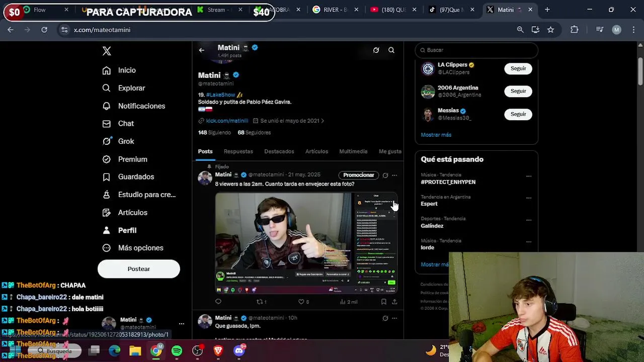Image resolution: width=644 pixels, height=362 pixels.
Task: Open the #LakeShow hashtag in bio
Action: point(220,95)
